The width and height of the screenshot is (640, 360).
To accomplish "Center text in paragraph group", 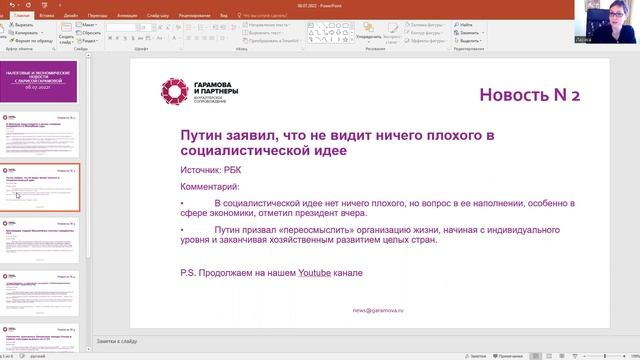I will [x=197, y=38].
